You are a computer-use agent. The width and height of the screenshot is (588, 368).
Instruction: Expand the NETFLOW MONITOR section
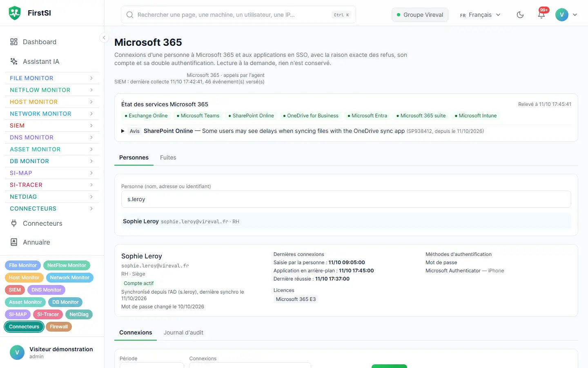pyautogui.click(x=52, y=90)
